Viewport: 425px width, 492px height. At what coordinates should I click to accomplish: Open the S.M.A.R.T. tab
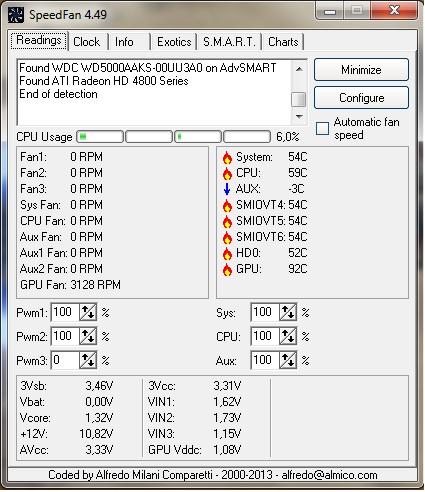tap(229, 42)
